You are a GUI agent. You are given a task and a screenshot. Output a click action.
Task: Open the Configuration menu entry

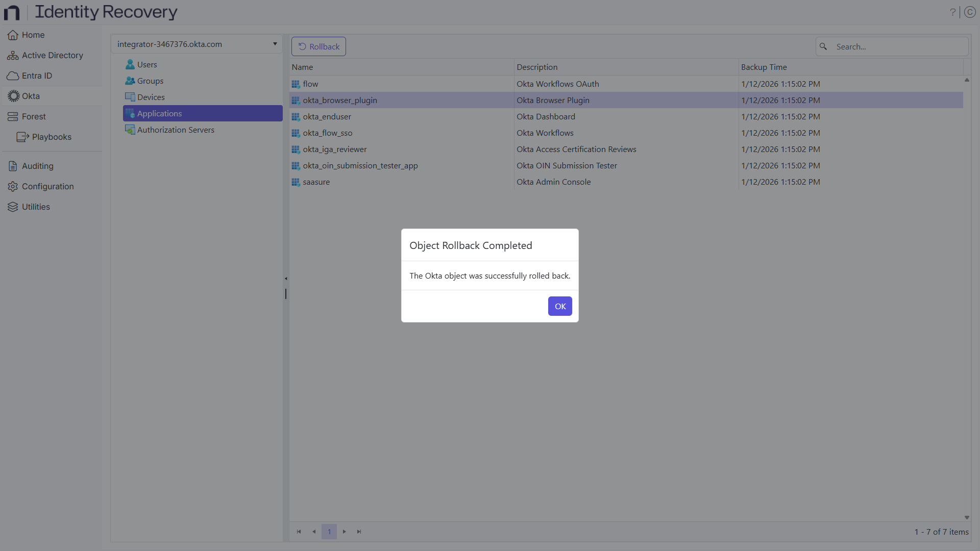pos(47,186)
